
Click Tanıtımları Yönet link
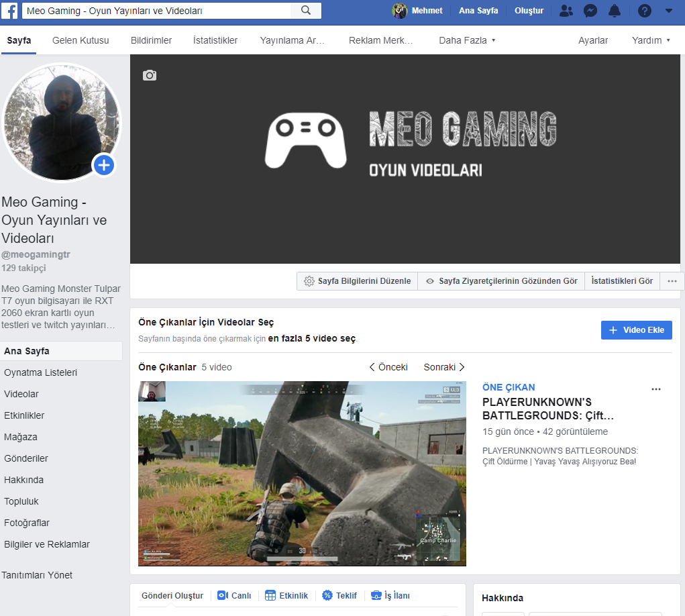[x=37, y=575]
